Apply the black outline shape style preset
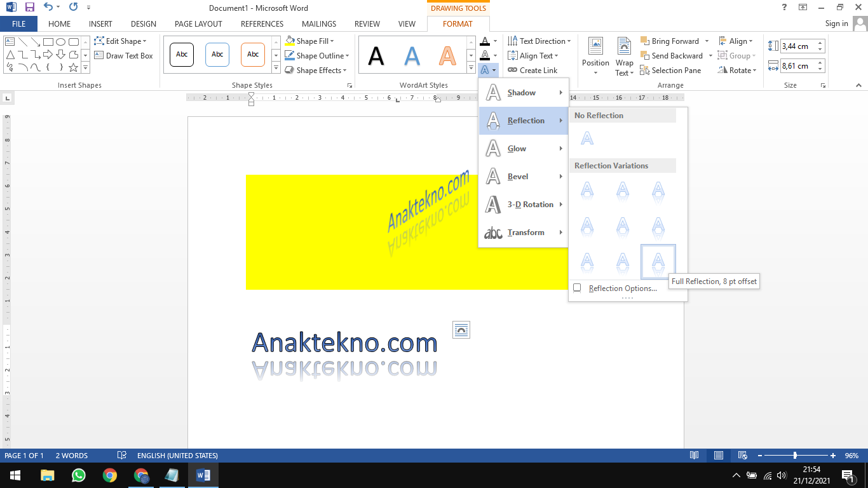 (x=182, y=55)
